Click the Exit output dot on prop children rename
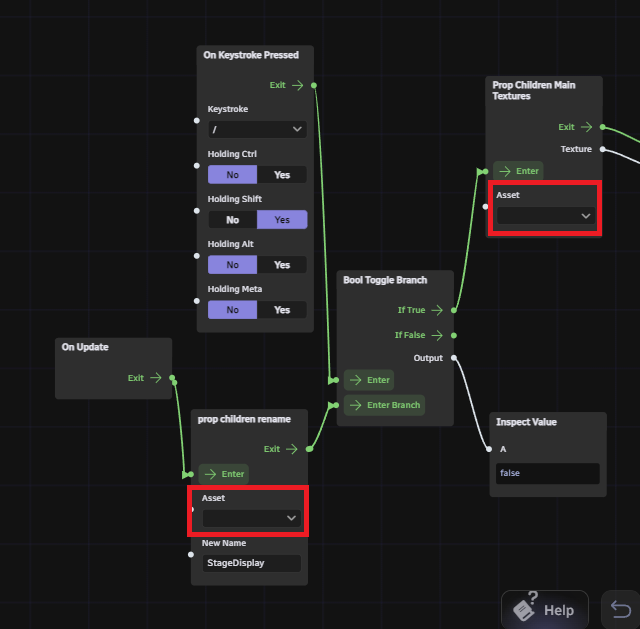 [309, 449]
